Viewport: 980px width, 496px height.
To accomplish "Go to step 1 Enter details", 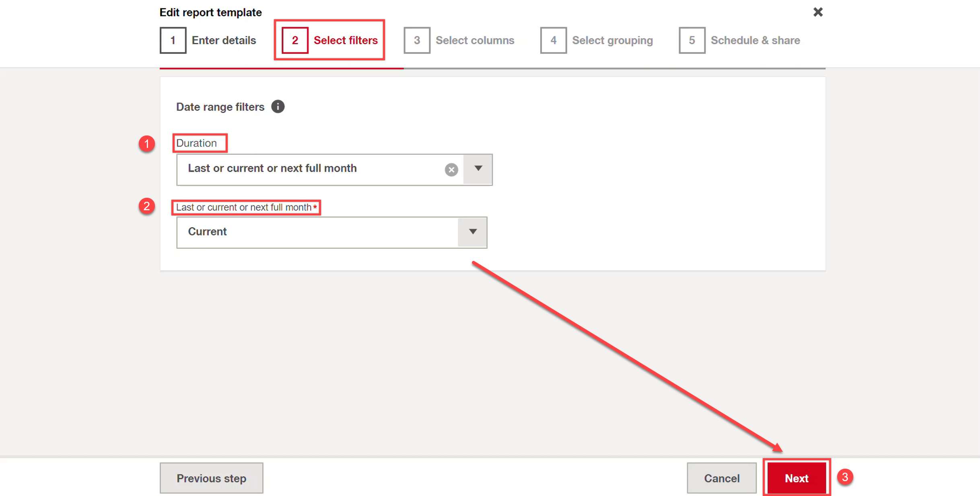I will (208, 40).
